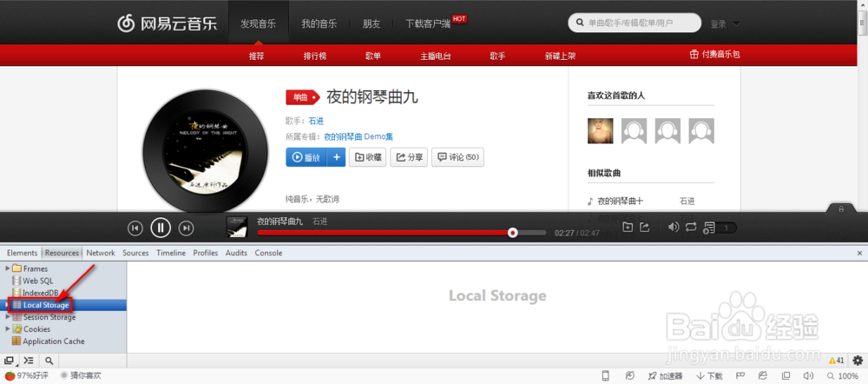Open the 下载客户端 tab

(x=427, y=23)
